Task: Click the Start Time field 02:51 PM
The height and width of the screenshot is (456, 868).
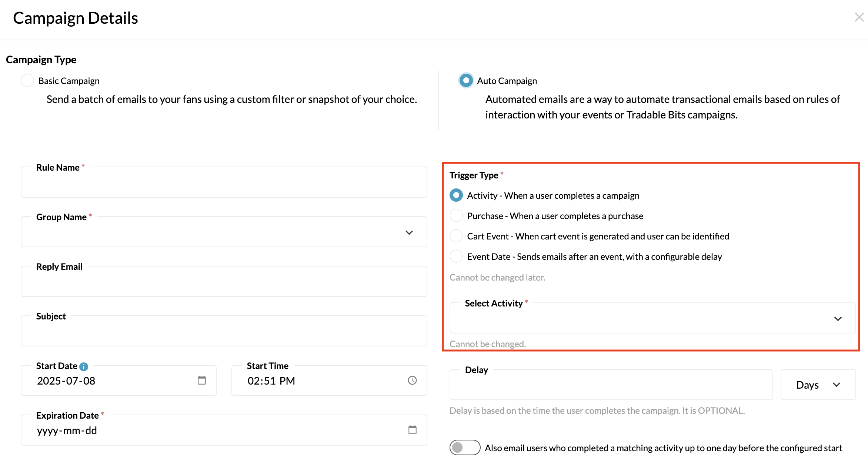Action: click(x=271, y=381)
